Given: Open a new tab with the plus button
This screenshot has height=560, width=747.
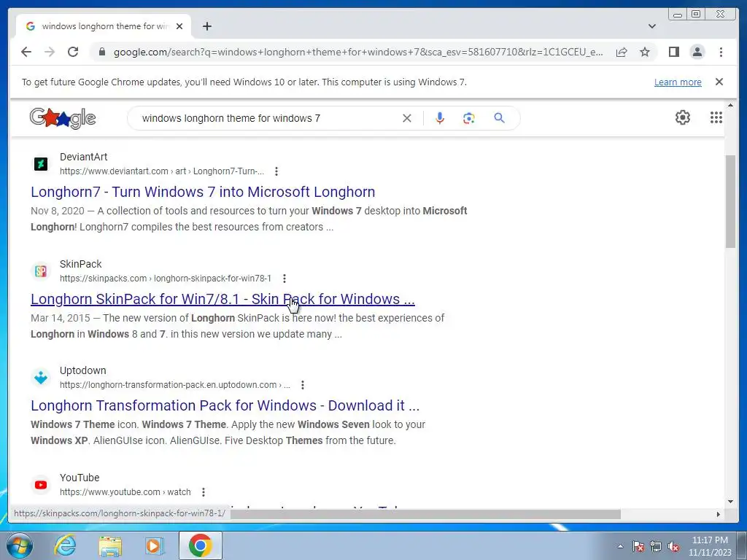Looking at the screenshot, I should click(206, 26).
